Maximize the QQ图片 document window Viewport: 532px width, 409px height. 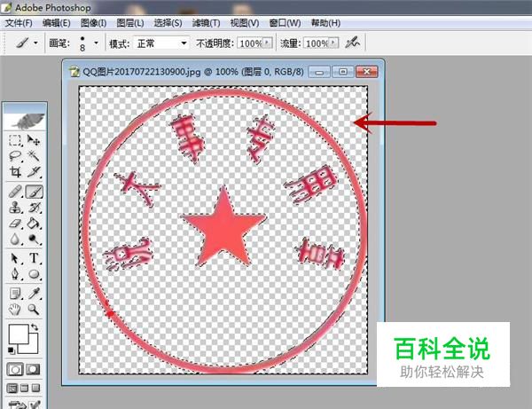pos(342,72)
